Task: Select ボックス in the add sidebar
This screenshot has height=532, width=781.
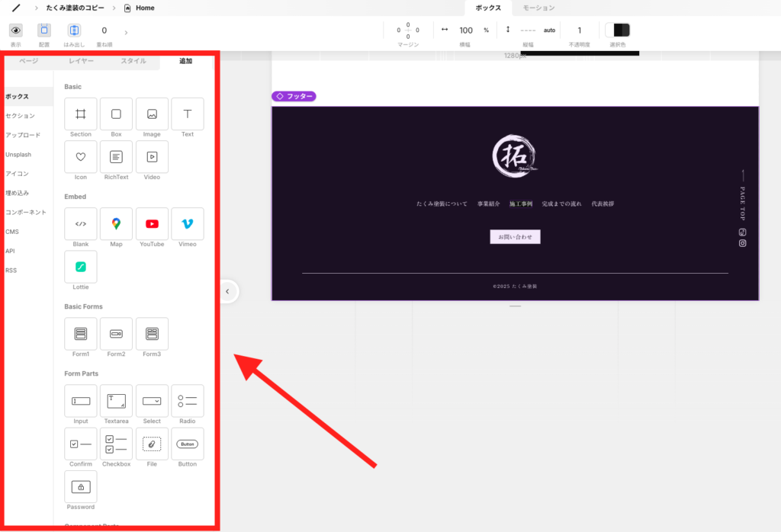Action: coord(28,97)
